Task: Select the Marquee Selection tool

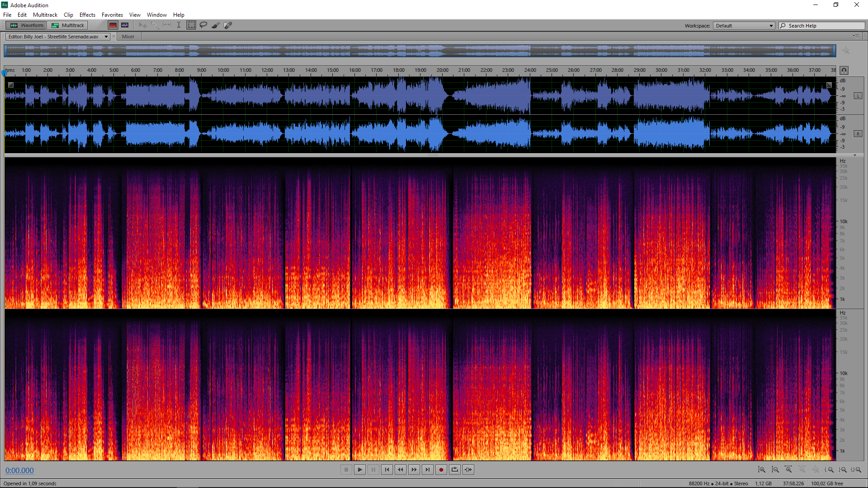Action: [x=192, y=25]
